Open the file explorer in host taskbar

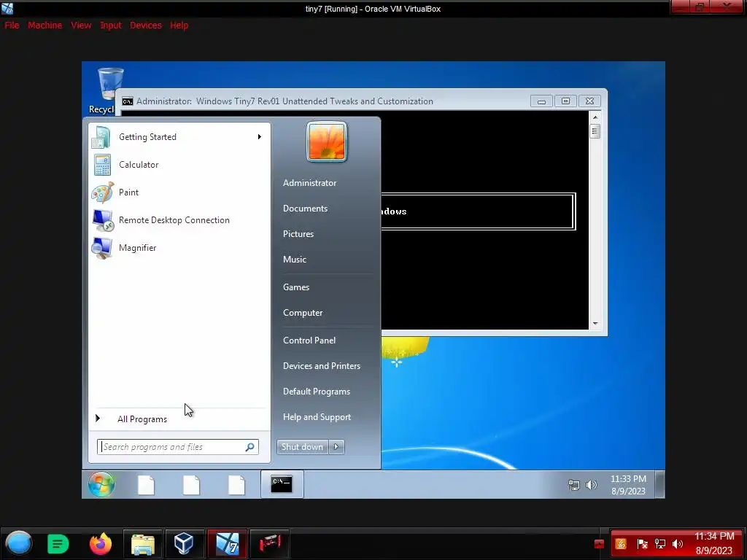[142, 544]
